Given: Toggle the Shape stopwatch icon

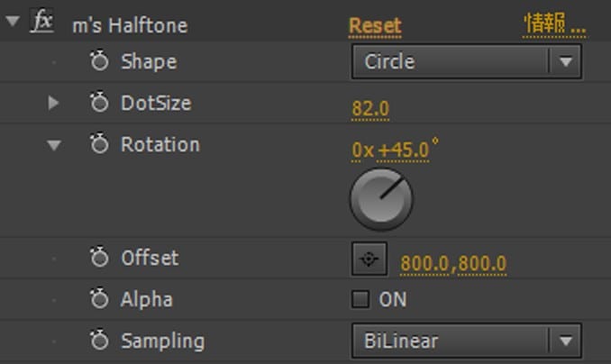Looking at the screenshot, I should click(99, 62).
